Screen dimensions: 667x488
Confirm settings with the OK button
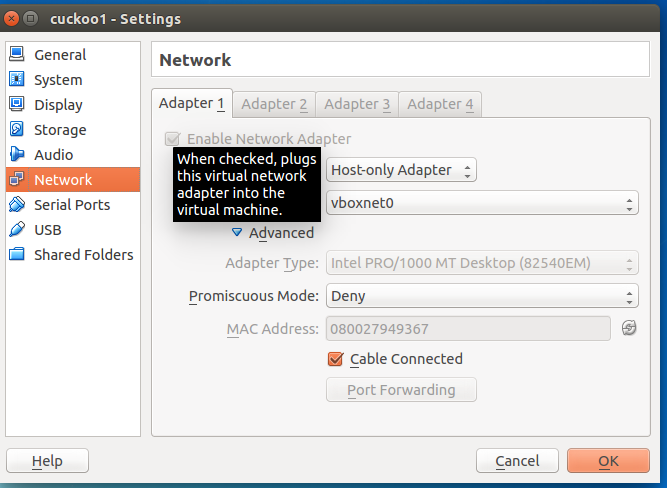(608, 461)
